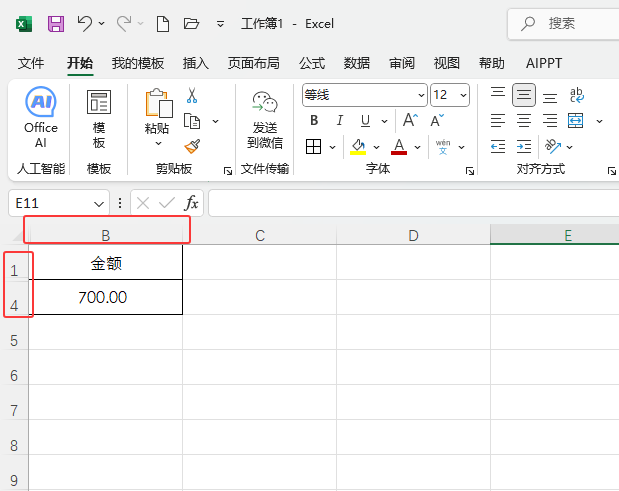Image resolution: width=619 pixels, height=491 pixels.
Task: Select cell containing 700.00
Action: tap(105, 297)
